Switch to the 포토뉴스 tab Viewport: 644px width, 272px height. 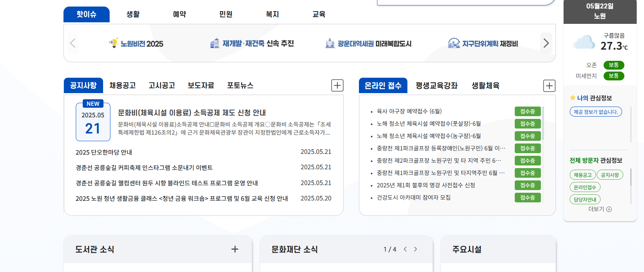pyautogui.click(x=240, y=85)
